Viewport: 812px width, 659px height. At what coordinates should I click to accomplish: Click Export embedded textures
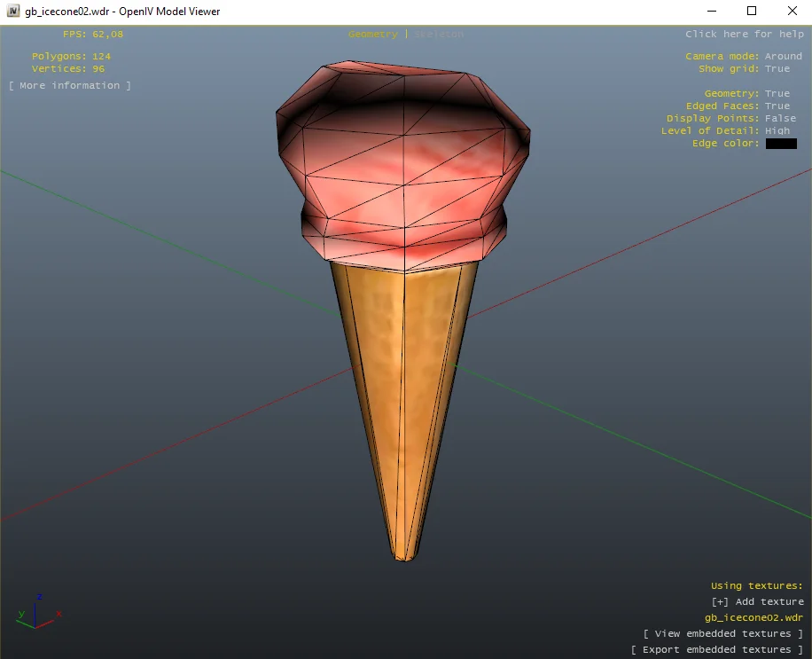717,649
